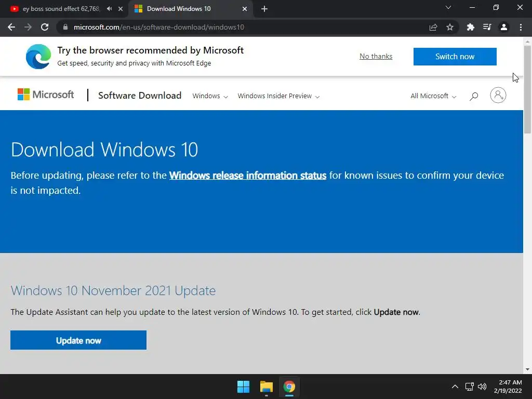Mute the YouTube tab via speaker icon

tap(109, 8)
